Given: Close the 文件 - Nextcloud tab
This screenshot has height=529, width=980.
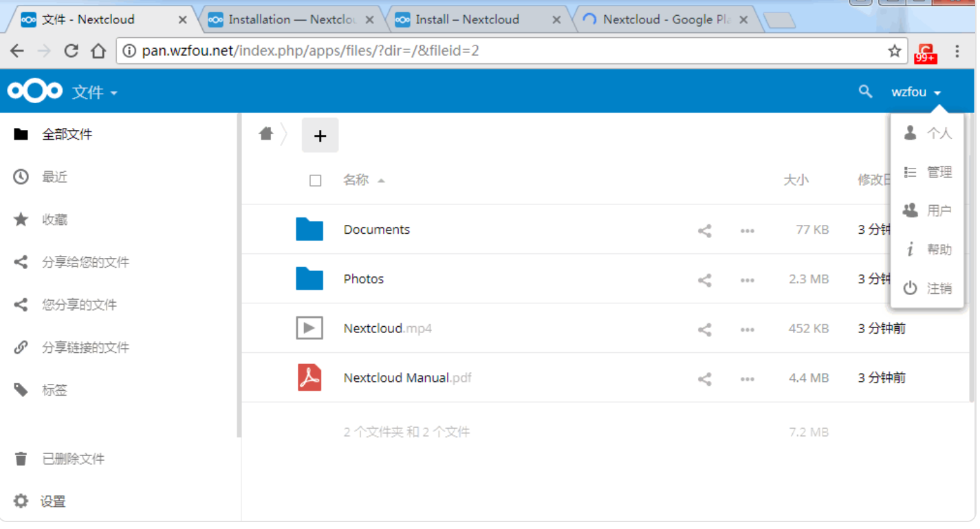Looking at the screenshot, I should [x=182, y=20].
